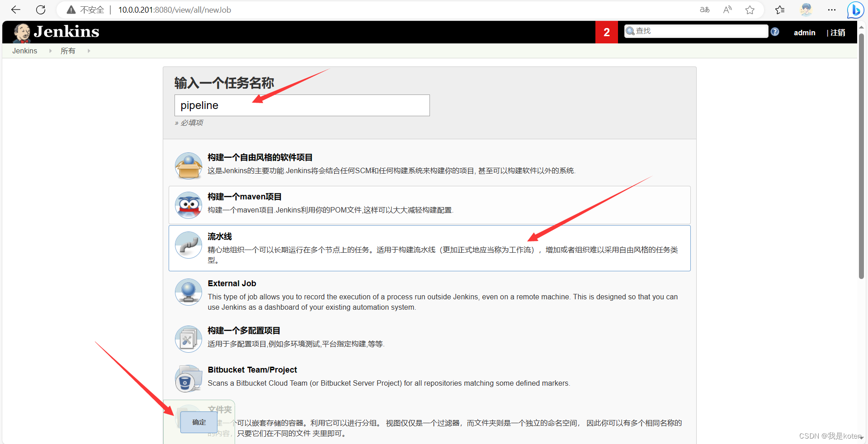Viewport: 868px width, 444px height.
Task: Click the multi-configuration project description text
Action: pyautogui.click(x=296, y=344)
